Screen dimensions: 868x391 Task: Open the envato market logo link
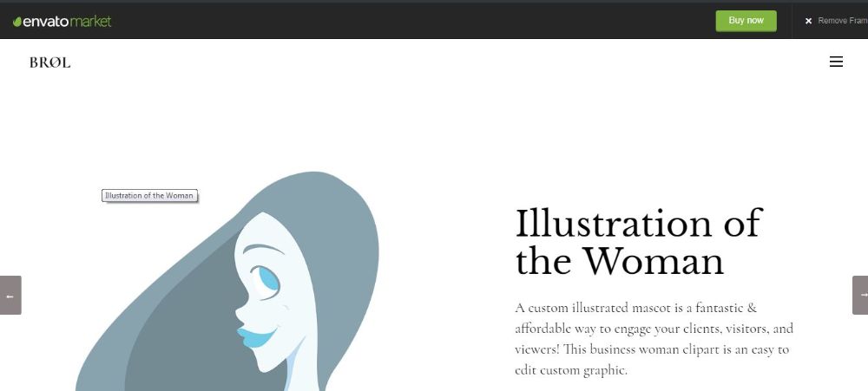point(62,22)
